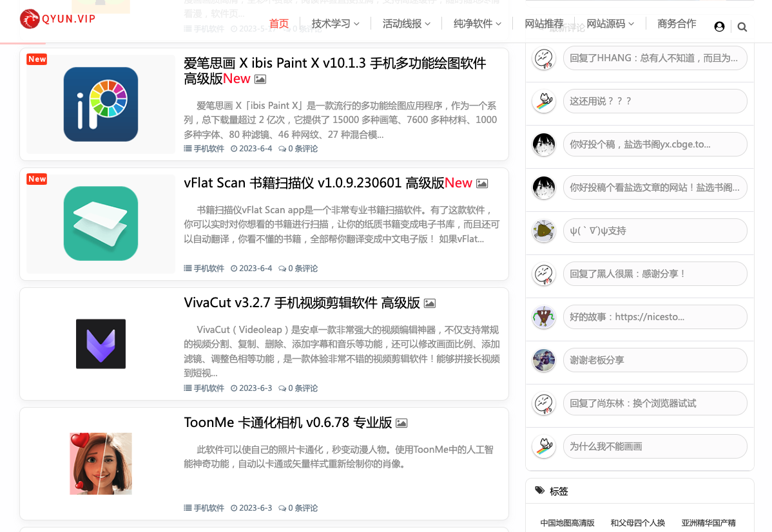Select the 中国地图高清版 tag

(x=567, y=522)
